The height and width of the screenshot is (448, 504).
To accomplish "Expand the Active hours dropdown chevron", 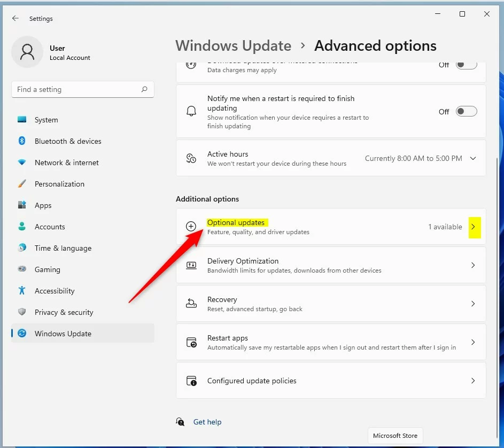I will tap(473, 158).
